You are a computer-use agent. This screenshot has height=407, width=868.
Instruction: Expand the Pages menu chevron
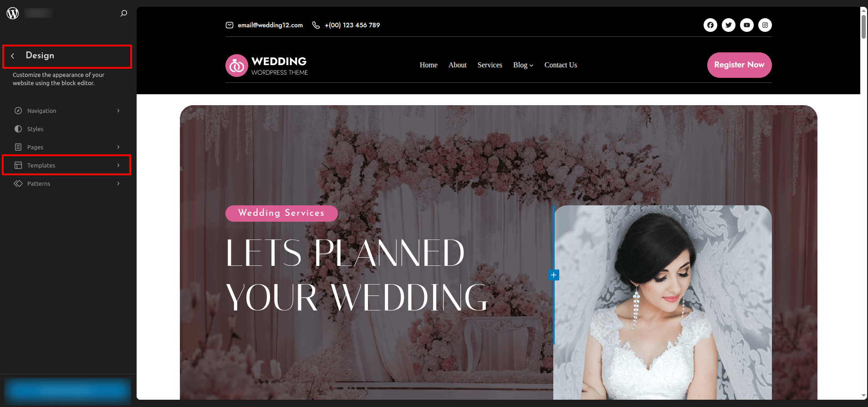point(118,147)
